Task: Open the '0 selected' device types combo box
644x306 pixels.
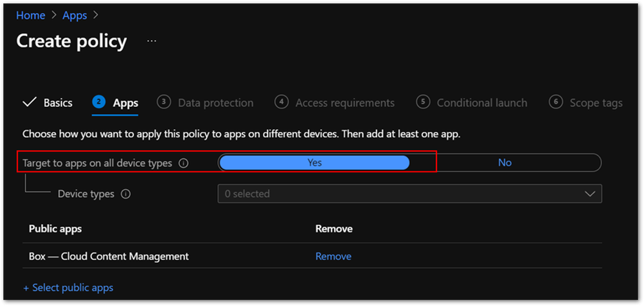Action: coord(400,194)
